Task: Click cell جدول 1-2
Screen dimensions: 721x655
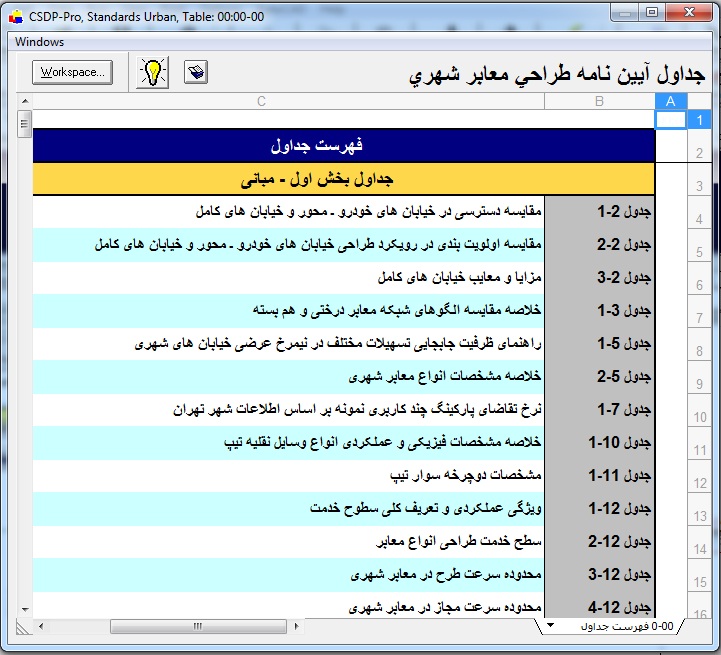Action: click(x=600, y=212)
